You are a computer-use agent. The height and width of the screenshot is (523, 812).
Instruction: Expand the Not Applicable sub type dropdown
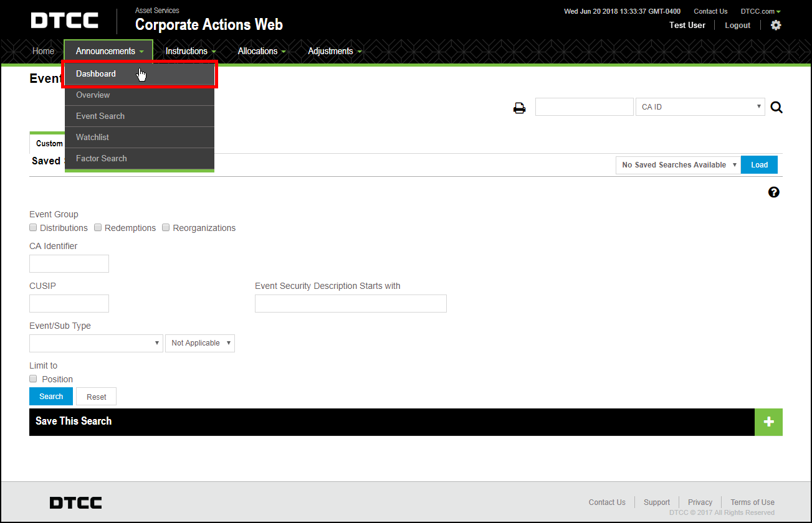[x=199, y=343]
